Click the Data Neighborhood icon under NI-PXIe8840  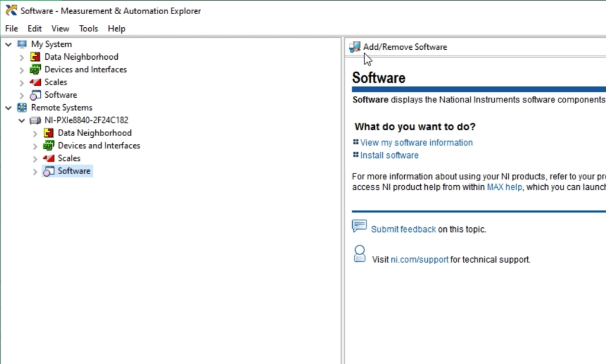tap(49, 133)
